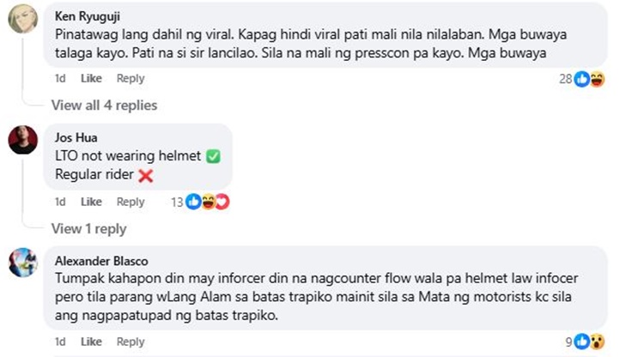Expand View all 4 replies

(104, 106)
